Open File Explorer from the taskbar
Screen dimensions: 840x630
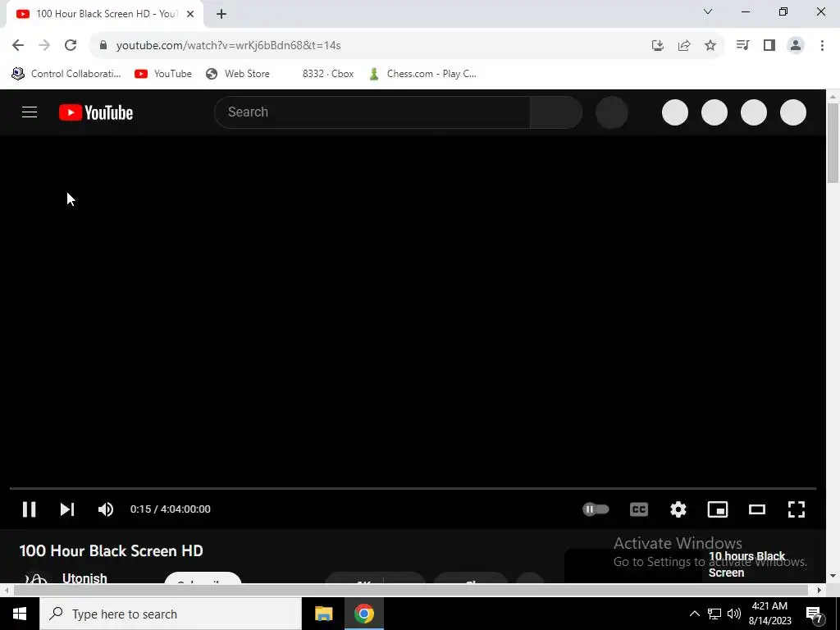coord(323,614)
